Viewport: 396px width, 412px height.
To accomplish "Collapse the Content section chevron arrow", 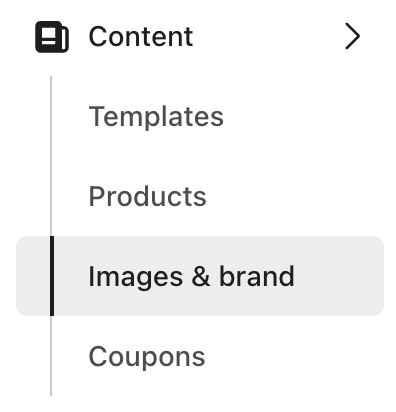I will tap(352, 36).
